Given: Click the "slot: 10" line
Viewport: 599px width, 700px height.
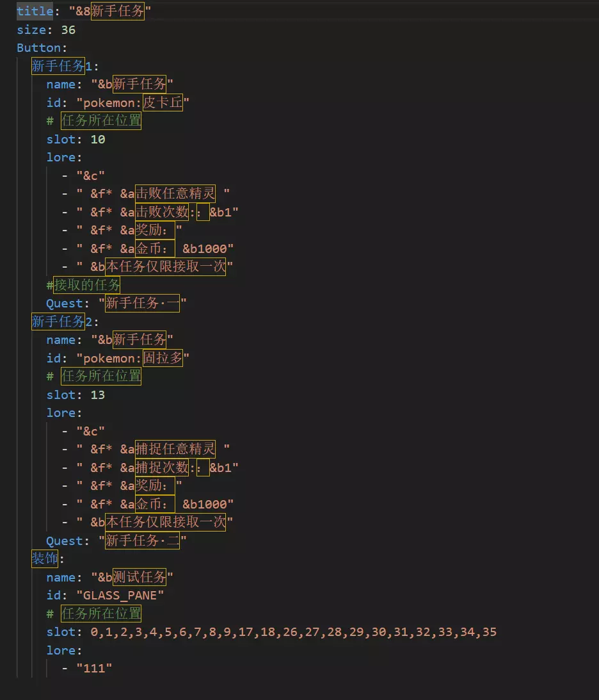Looking at the screenshot, I should pyautogui.click(x=76, y=139).
